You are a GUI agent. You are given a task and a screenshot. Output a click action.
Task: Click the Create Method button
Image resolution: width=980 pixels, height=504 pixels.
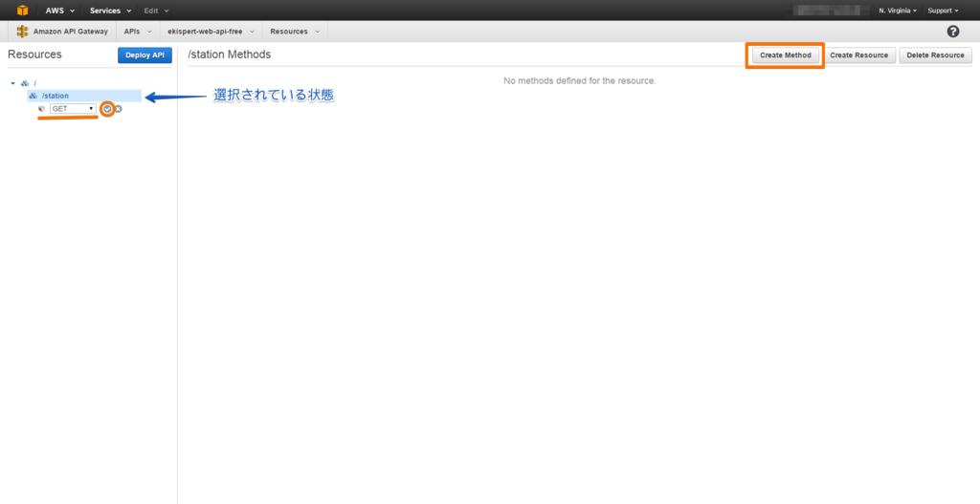pos(785,55)
